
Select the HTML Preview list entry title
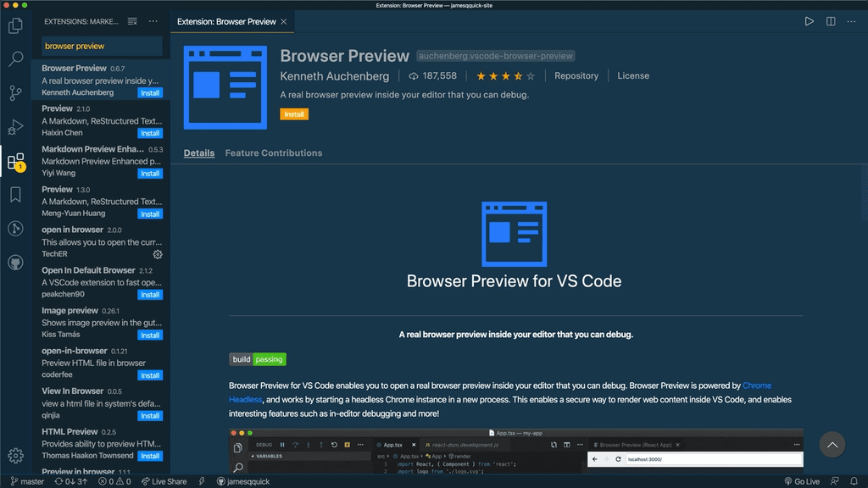[70, 431]
